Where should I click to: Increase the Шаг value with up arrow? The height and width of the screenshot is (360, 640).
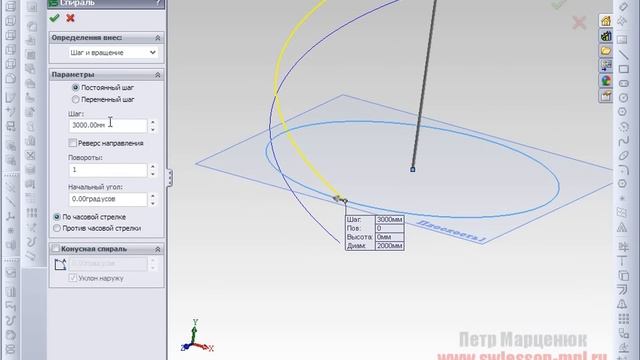click(153, 122)
